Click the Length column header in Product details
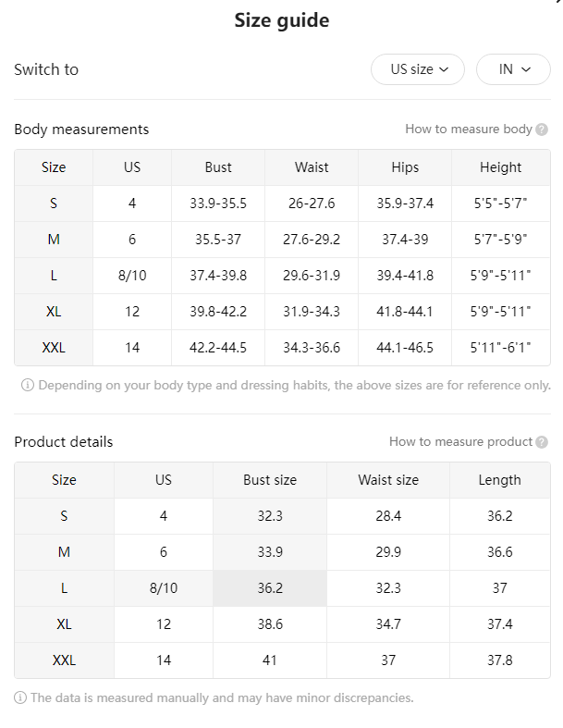The width and height of the screenshot is (563, 728). point(500,480)
